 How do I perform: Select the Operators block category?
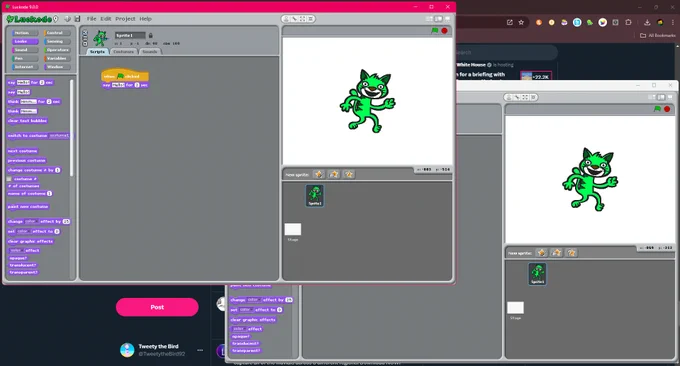click(x=57, y=50)
